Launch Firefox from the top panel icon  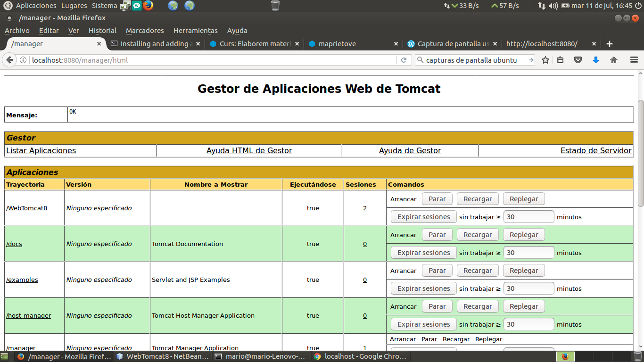point(148,6)
